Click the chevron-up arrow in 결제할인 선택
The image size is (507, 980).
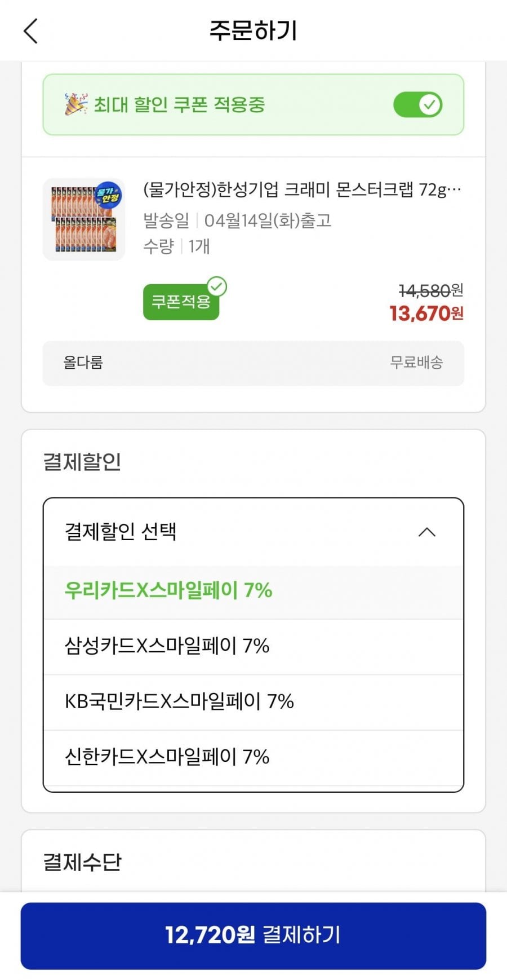(x=427, y=532)
